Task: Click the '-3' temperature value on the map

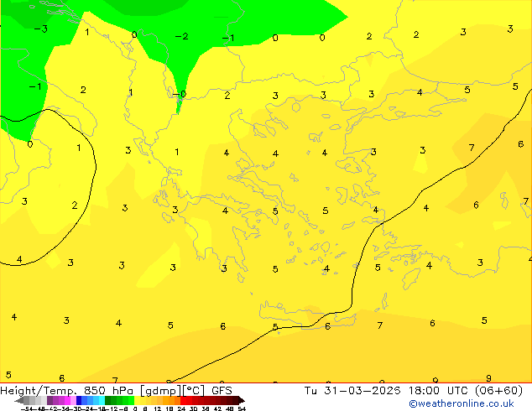Action: point(41,29)
